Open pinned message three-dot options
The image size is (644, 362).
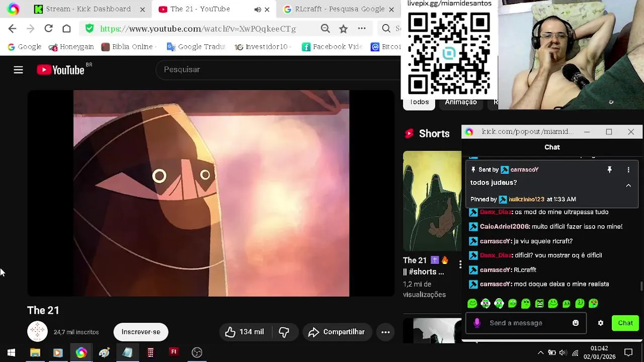point(628,170)
